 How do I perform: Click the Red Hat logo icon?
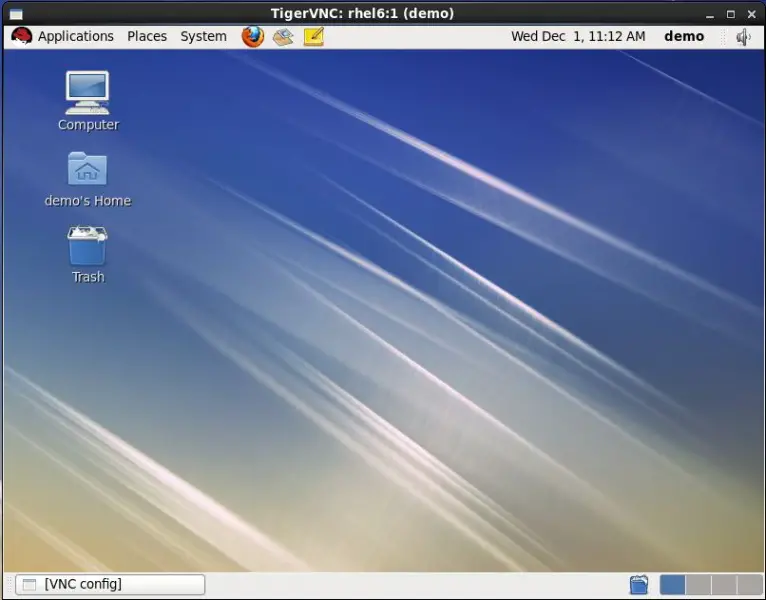pyautogui.click(x=22, y=36)
